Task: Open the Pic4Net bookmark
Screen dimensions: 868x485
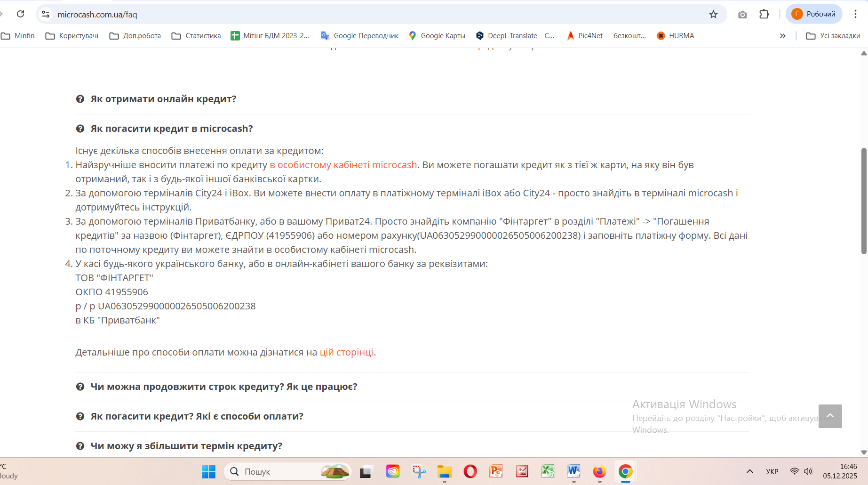Action: tap(606, 36)
